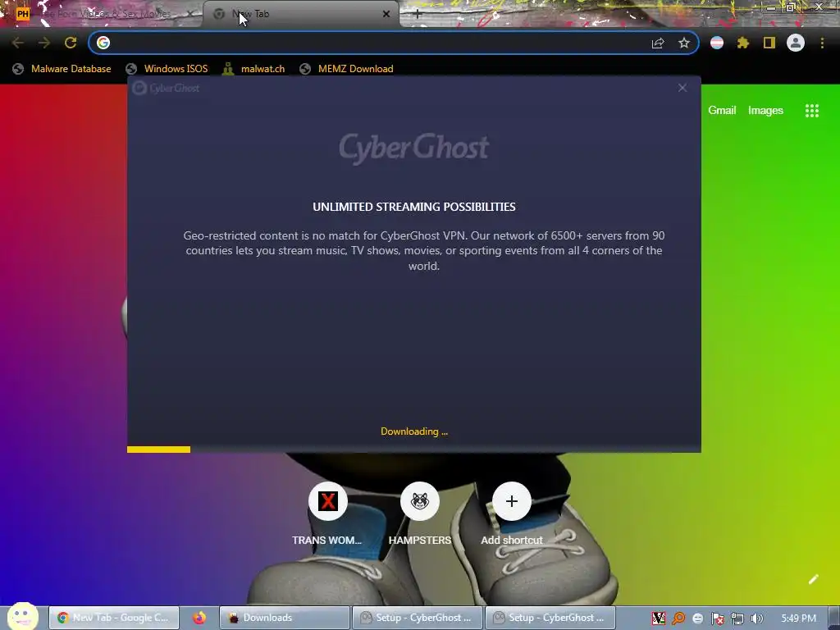Share this page via the share icon
Viewport: 840px width, 630px height.
658,43
